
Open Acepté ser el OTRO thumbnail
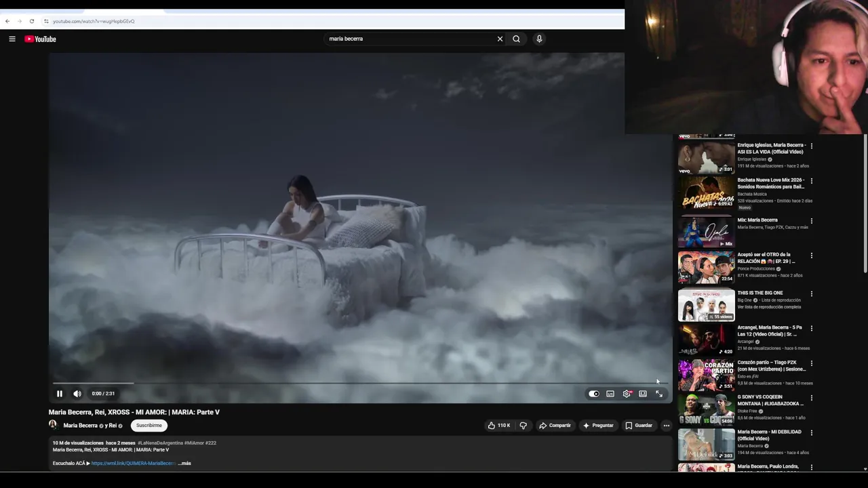706,267
